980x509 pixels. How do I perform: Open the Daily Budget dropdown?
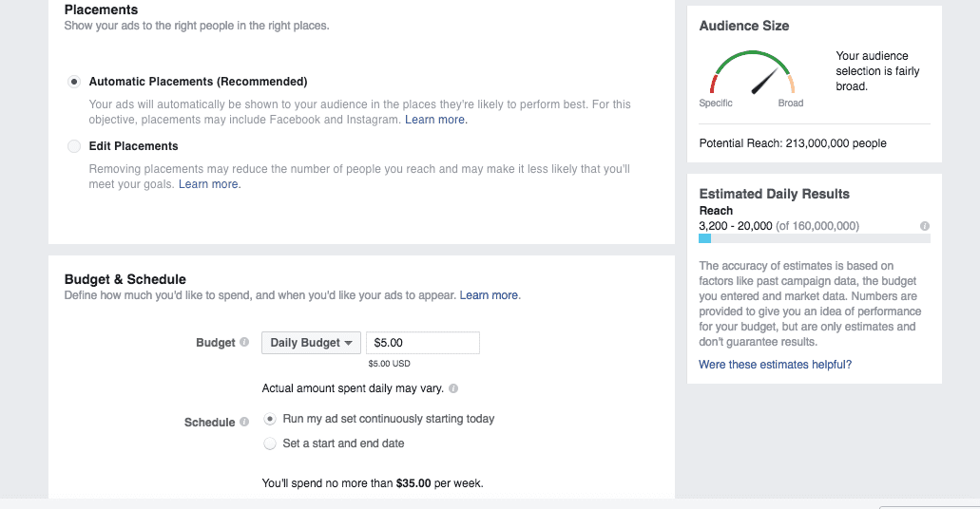coord(311,343)
